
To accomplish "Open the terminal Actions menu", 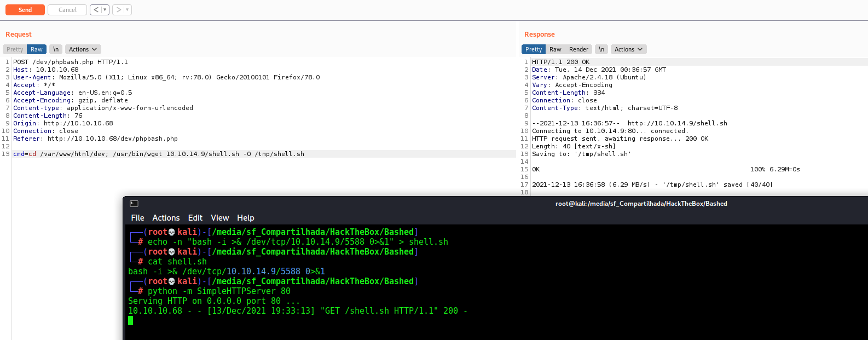I will click(x=166, y=218).
